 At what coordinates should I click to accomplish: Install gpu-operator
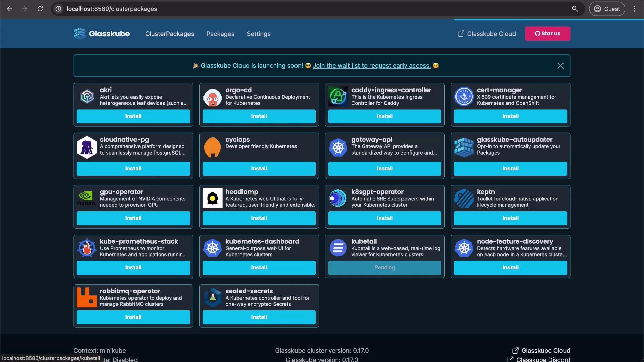pos(133,218)
